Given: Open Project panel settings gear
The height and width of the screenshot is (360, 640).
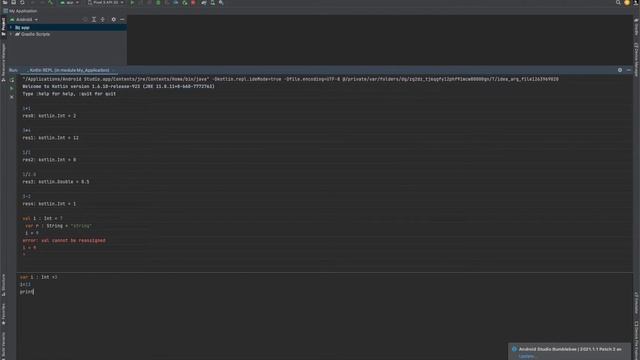Looking at the screenshot, I should [x=113, y=20].
